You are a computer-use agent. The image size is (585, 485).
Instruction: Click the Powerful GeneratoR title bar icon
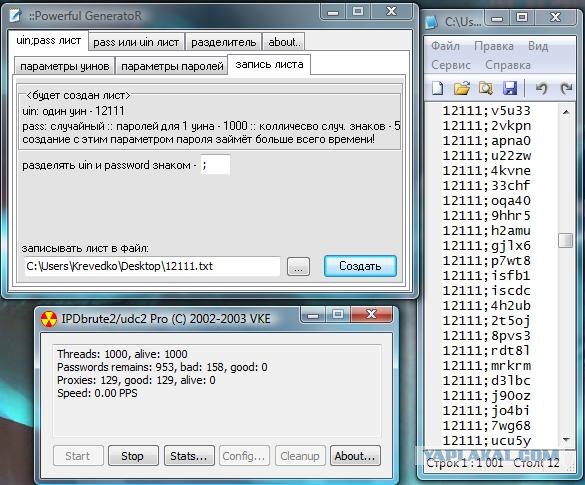pyautogui.click(x=16, y=15)
